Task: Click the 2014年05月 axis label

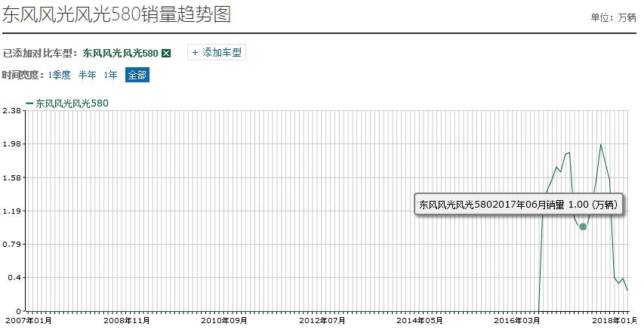Action: tap(419, 321)
